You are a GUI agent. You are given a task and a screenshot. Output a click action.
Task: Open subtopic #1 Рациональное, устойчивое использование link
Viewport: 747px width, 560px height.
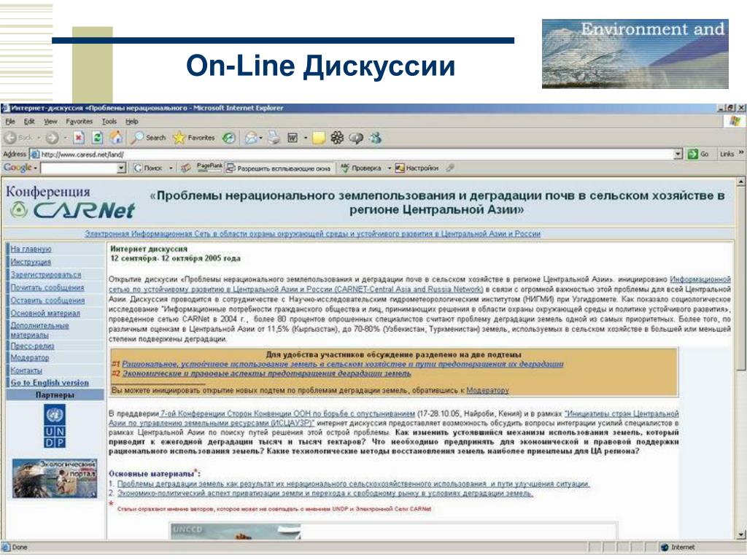click(x=343, y=365)
